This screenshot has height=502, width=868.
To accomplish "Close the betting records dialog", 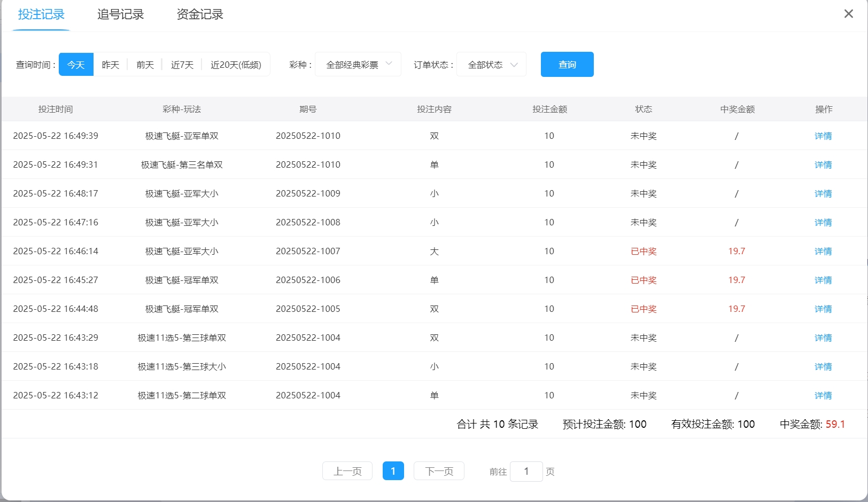I will coord(848,14).
